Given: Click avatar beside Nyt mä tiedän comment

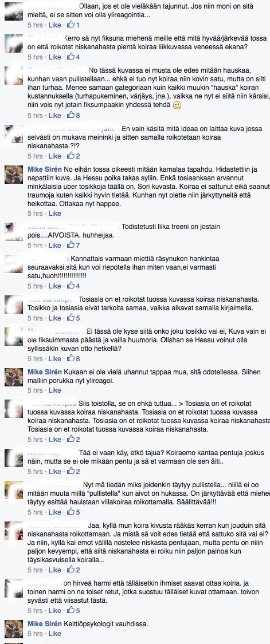Looking at the screenshot, I should (14, 489).
